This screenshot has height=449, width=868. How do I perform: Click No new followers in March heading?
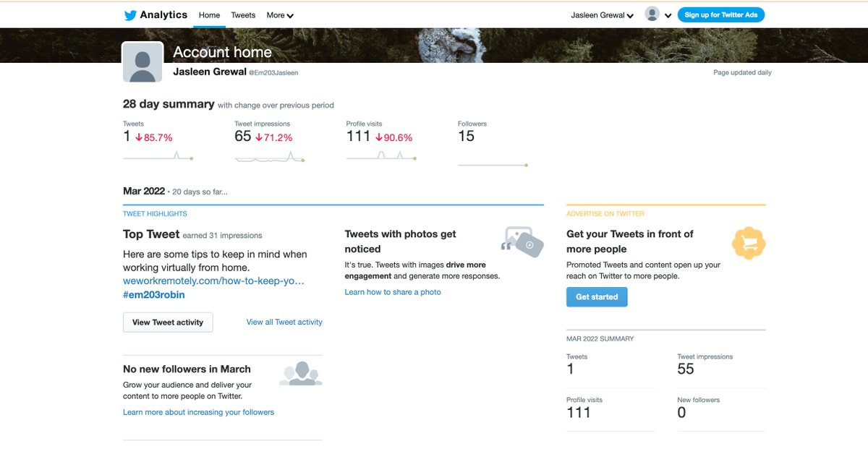click(187, 369)
